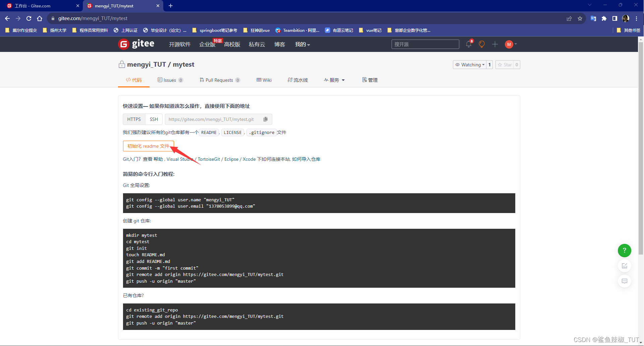Screen dimensions: 644x346
Task: Open the 管理 tab
Action: point(370,80)
